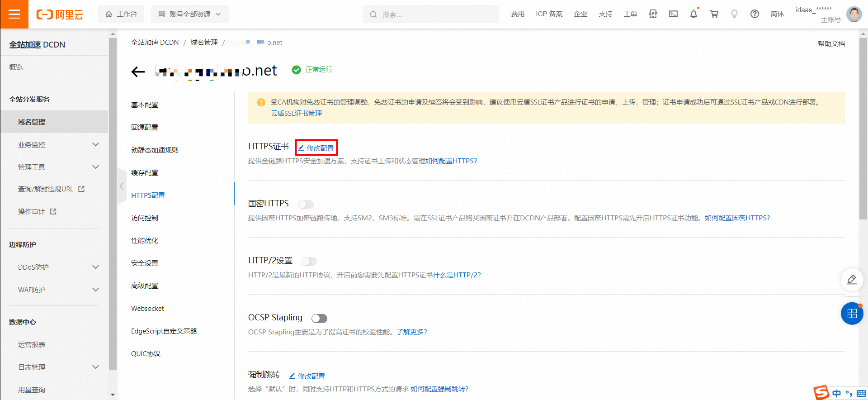Click the 工作台 button
Screen dimensions: 868x400
(121, 14)
